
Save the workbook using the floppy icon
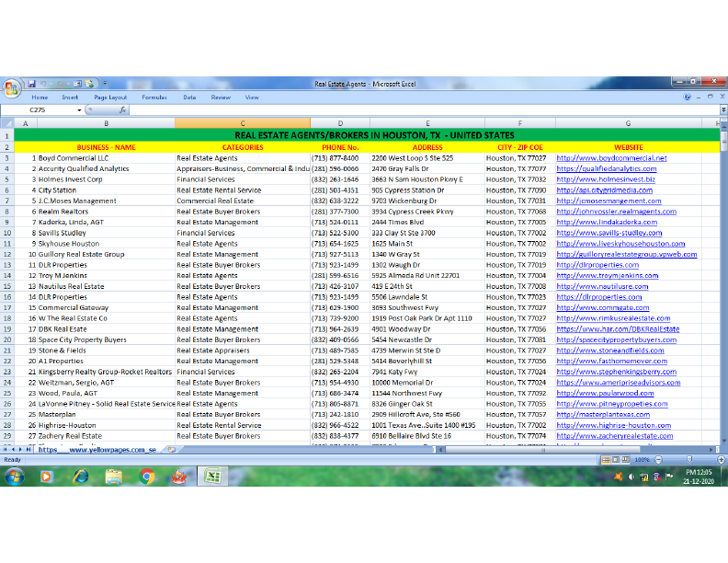[31, 84]
